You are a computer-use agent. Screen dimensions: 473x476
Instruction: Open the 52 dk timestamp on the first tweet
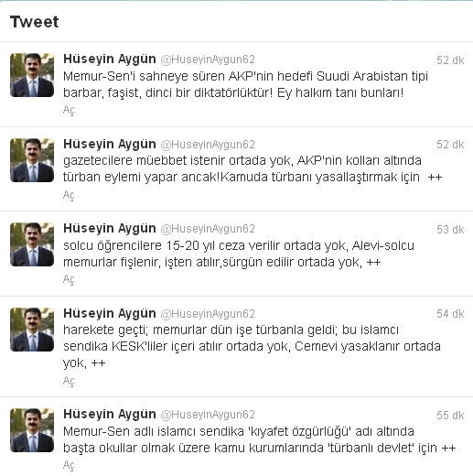click(x=450, y=60)
